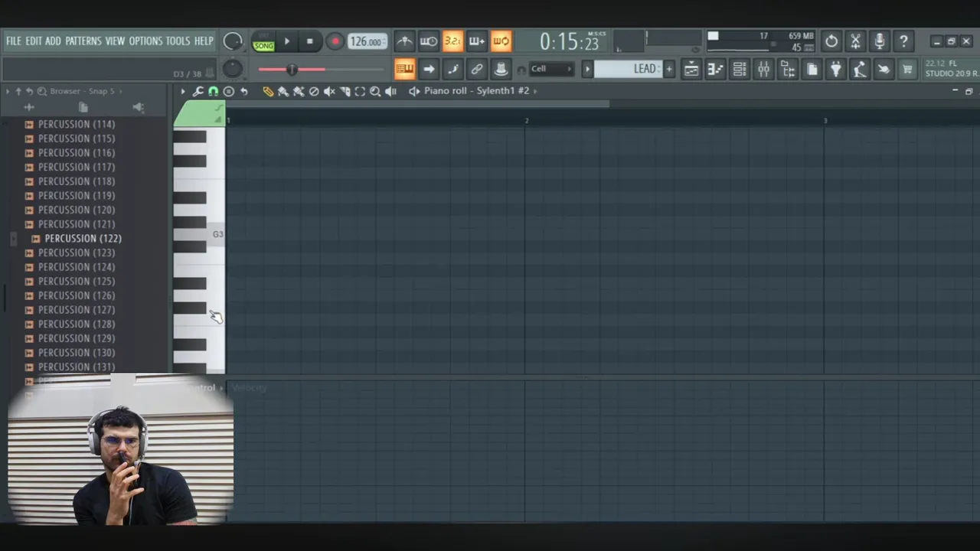Open the piano roll tools wrench menu
The width and height of the screenshot is (980, 551).
point(198,91)
